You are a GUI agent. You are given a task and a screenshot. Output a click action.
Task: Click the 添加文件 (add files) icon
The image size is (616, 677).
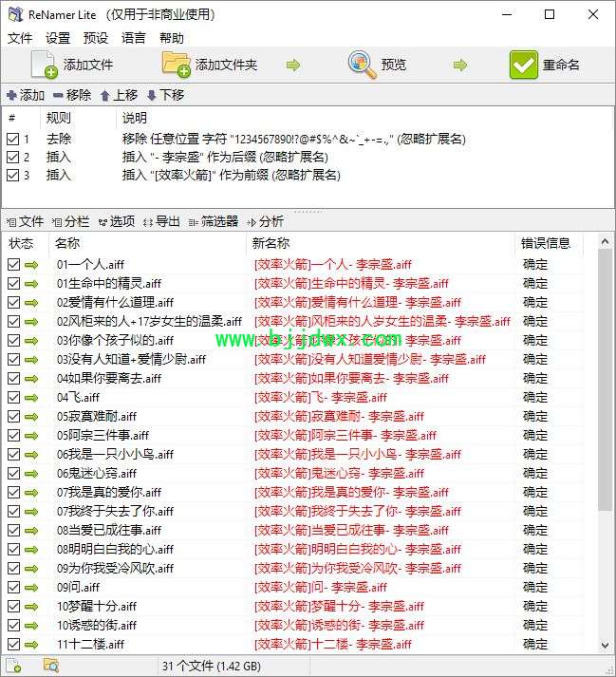tap(44, 65)
